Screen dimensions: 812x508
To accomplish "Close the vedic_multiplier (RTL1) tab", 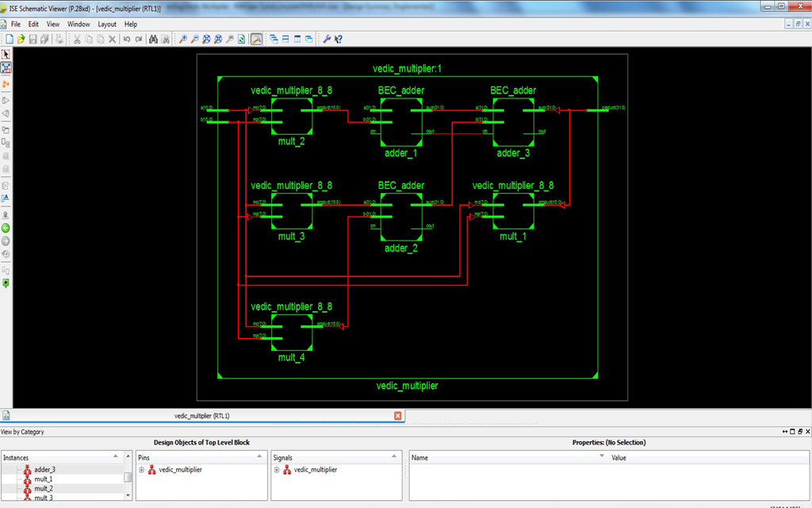I will point(398,416).
